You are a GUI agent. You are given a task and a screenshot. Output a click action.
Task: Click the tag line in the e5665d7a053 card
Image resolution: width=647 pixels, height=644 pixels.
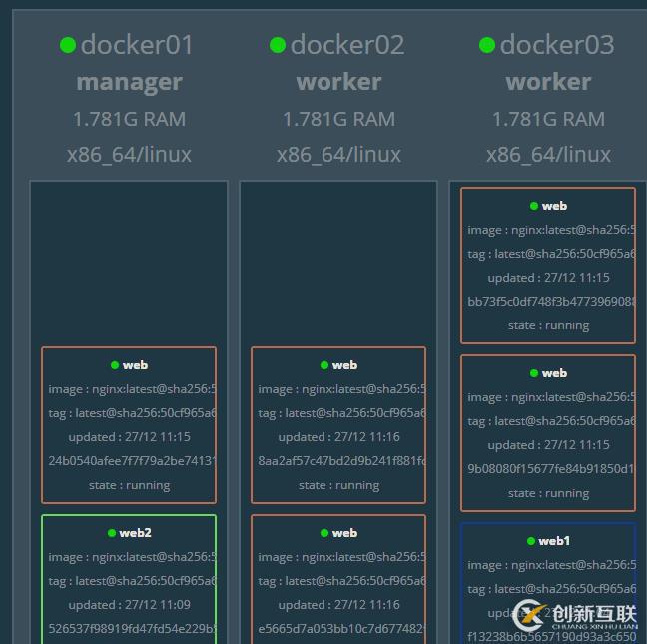pyautogui.click(x=341, y=581)
